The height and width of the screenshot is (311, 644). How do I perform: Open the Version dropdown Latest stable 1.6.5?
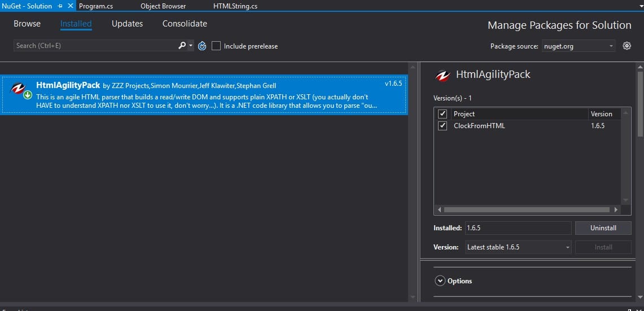[518, 247]
